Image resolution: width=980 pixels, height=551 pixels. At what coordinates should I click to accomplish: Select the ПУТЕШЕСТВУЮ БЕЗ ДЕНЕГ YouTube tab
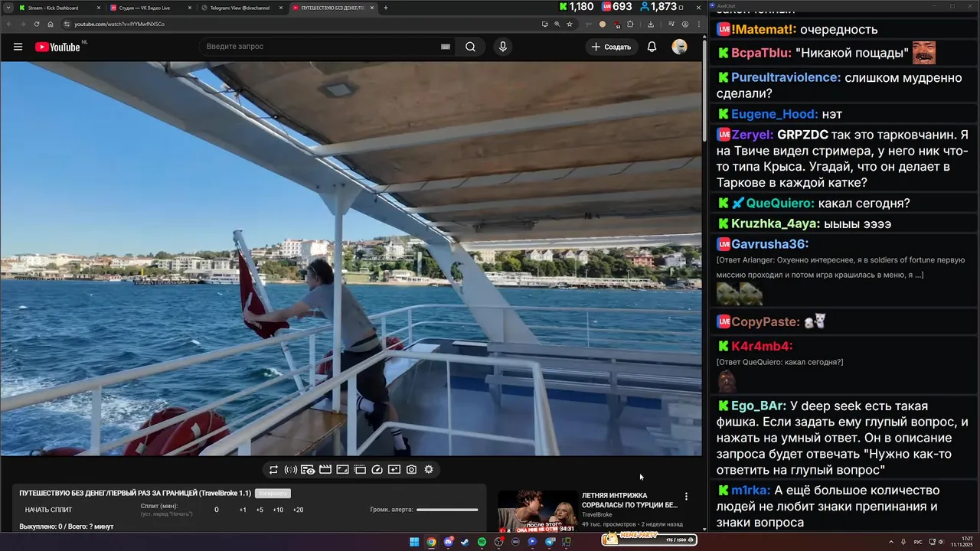[x=332, y=8]
